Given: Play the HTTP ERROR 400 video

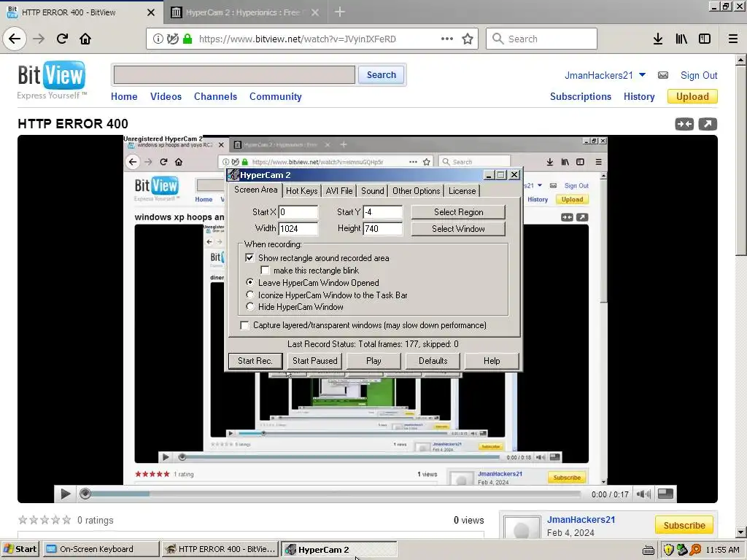Looking at the screenshot, I should 65,494.
